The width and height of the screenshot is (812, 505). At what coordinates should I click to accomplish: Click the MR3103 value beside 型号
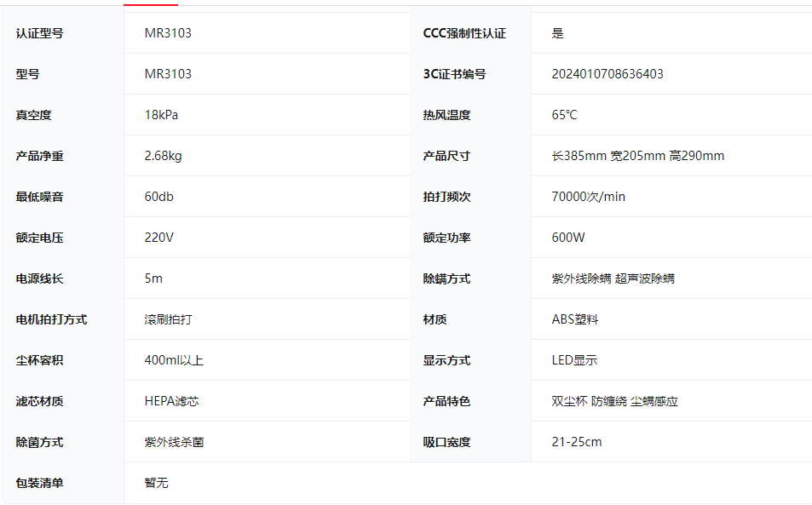(168, 74)
